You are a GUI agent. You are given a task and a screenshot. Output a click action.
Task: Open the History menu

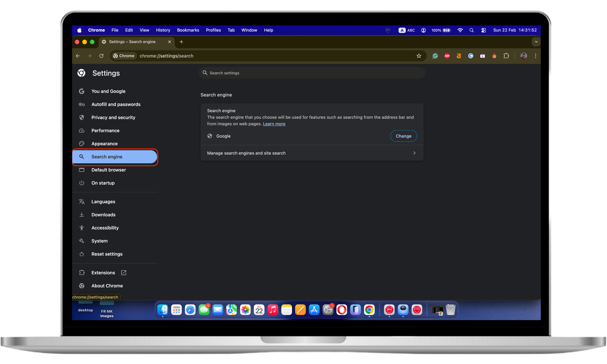tap(163, 30)
